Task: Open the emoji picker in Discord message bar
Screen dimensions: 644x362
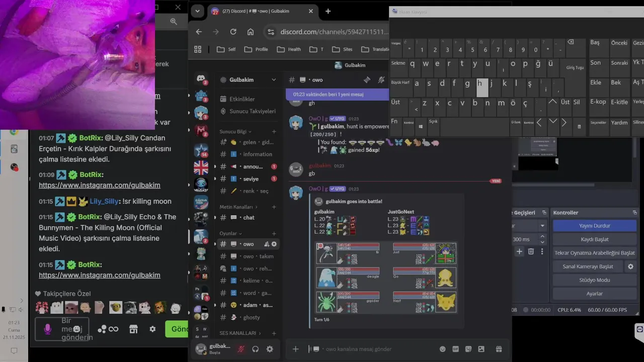Action: tap(443, 349)
